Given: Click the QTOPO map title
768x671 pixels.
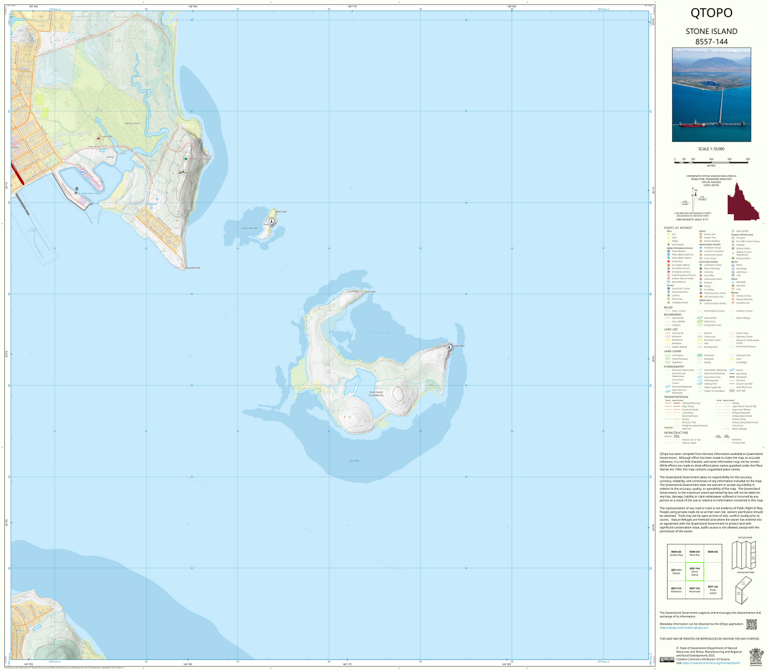Looking at the screenshot, I should [x=711, y=13].
